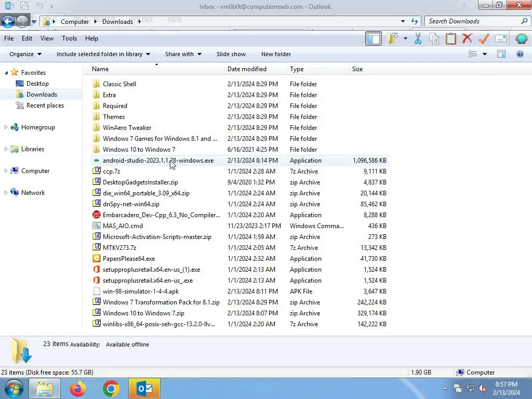Open the Help menu
Screen dimensions: 532x399
(91, 38)
